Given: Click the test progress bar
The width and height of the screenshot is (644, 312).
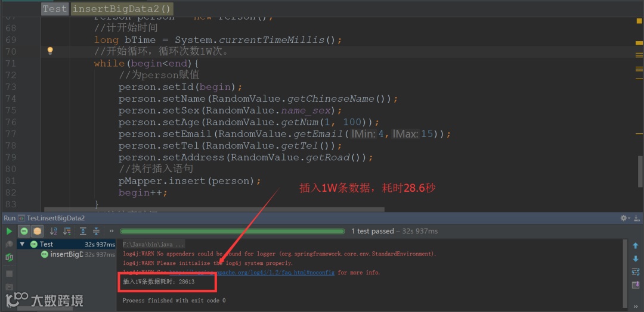Looking at the screenshot, I should click(233, 231).
